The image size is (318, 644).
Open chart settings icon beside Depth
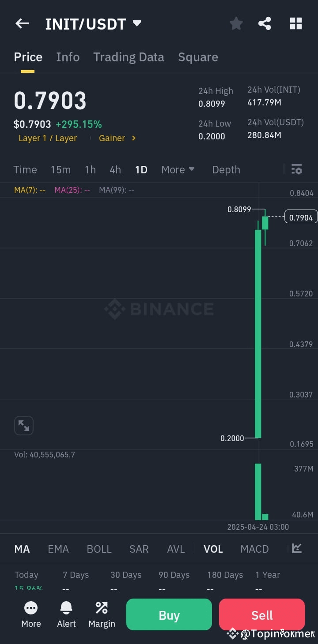[297, 169]
